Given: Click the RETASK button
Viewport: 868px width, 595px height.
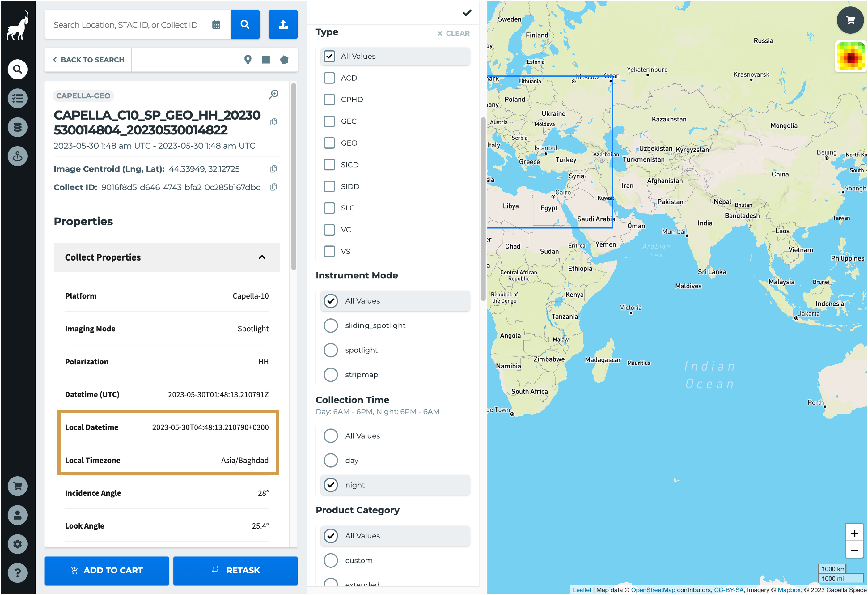Looking at the screenshot, I should pyautogui.click(x=235, y=571).
